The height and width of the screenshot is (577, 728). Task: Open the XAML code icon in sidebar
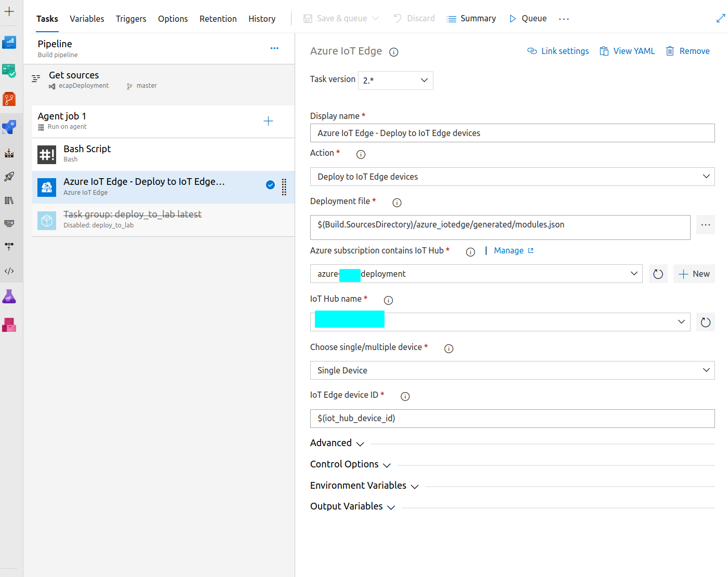click(x=9, y=271)
